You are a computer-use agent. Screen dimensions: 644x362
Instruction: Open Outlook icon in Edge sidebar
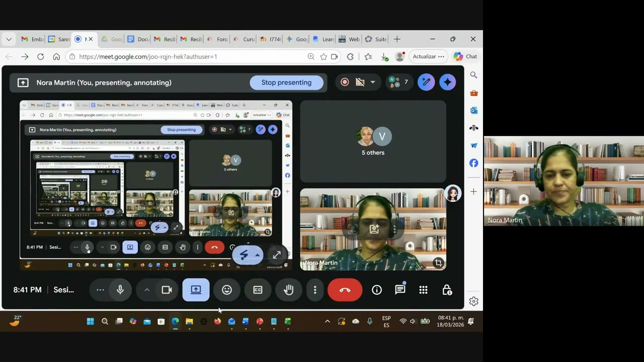point(473,110)
